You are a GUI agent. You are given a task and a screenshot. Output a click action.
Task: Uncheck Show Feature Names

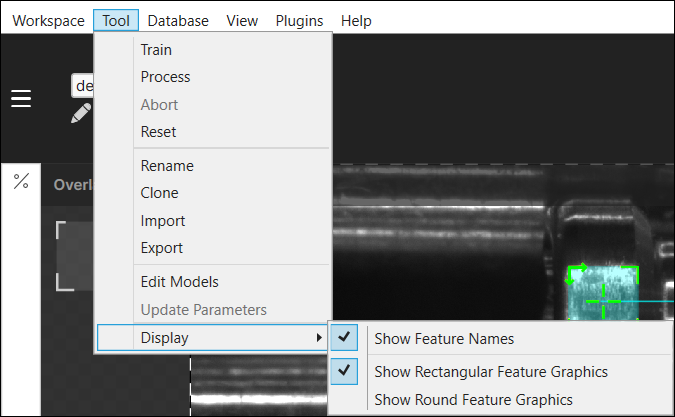[x=444, y=339]
